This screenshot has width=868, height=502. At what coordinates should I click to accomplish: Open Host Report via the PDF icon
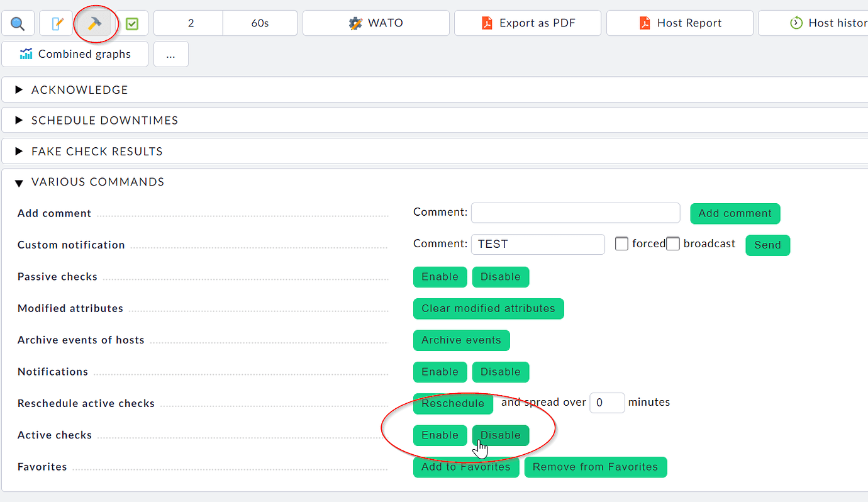click(x=679, y=23)
